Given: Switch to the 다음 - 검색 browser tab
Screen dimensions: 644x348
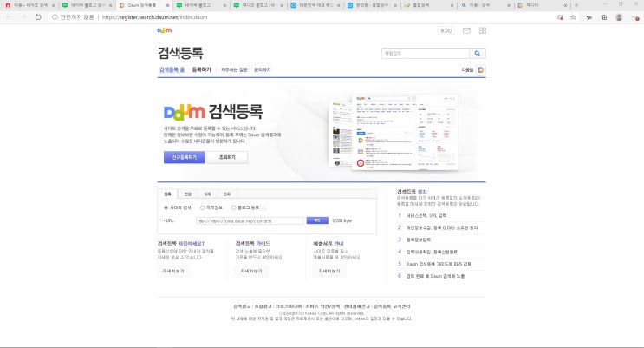Looking at the screenshot, I should [x=485, y=5].
